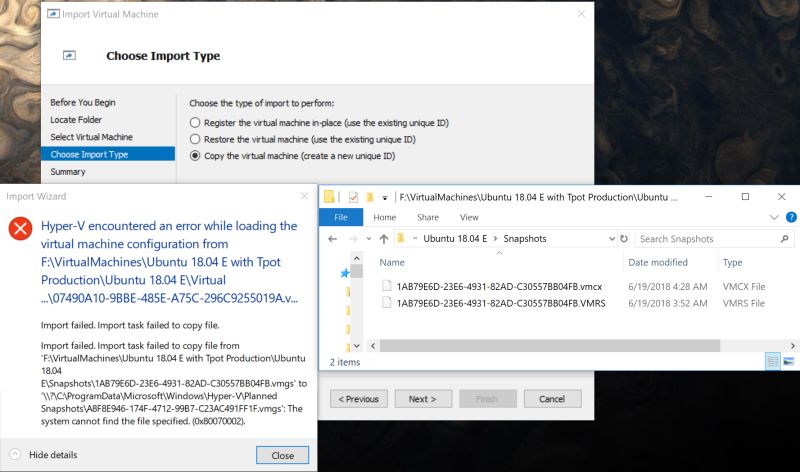Click the horizontal scrollbar thumb in file list
This screenshot has height=472, width=800.
pyautogui.click(x=549, y=345)
